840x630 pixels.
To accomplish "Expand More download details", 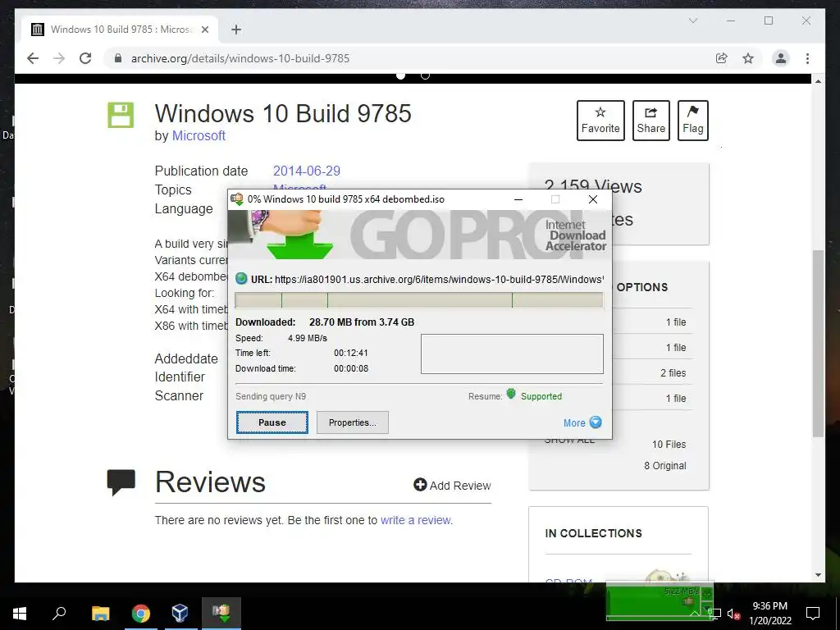I will point(582,422).
